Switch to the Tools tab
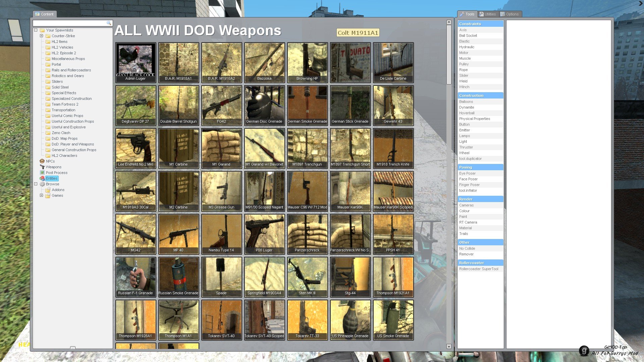The height and width of the screenshot is (362, 644). point(467,14)
